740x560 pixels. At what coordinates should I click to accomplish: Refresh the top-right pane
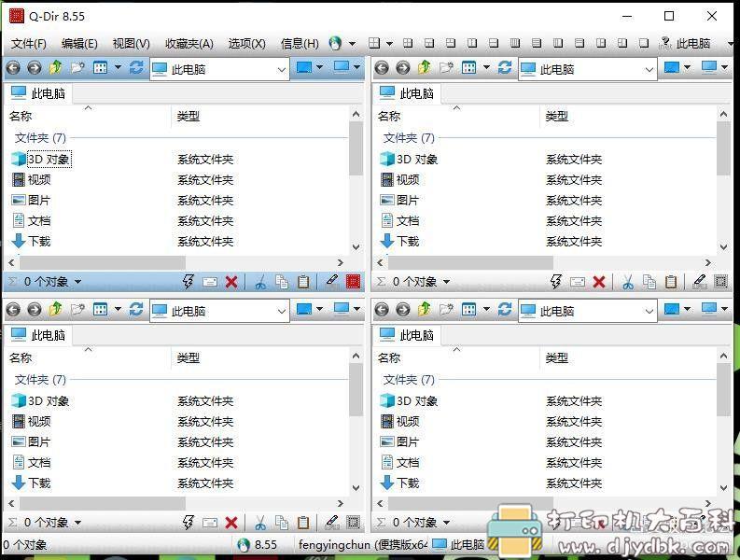pyautogui.click(x=505, y=67)
